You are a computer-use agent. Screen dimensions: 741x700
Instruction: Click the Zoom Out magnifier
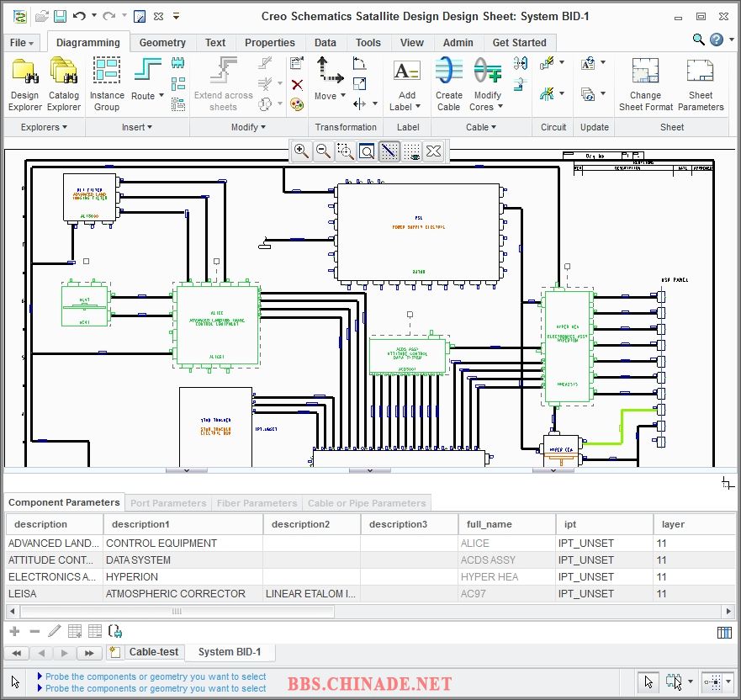click(x=323, y=151)
